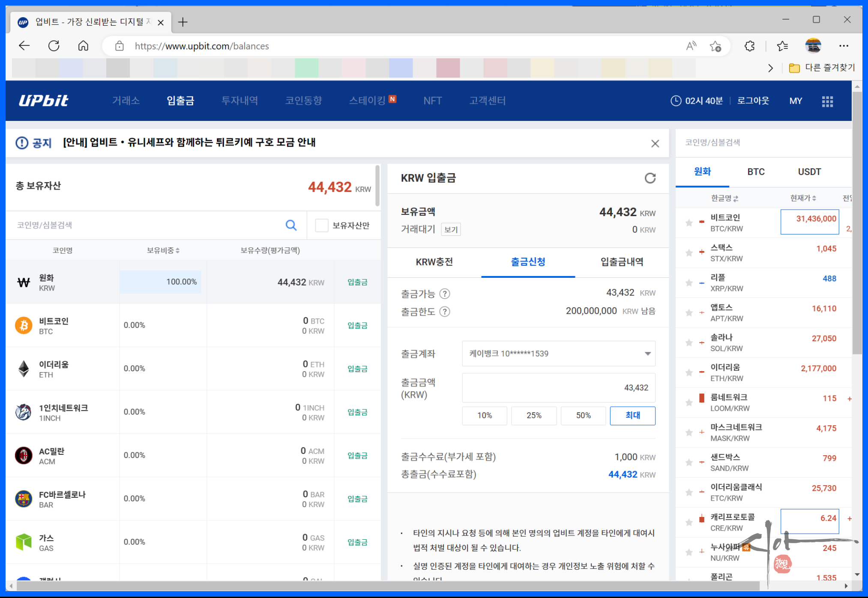The width and height of the screenshot is (868, 598).
Task: Click the search magnifier icon in coin search
Action: click(x=291, y=225)
